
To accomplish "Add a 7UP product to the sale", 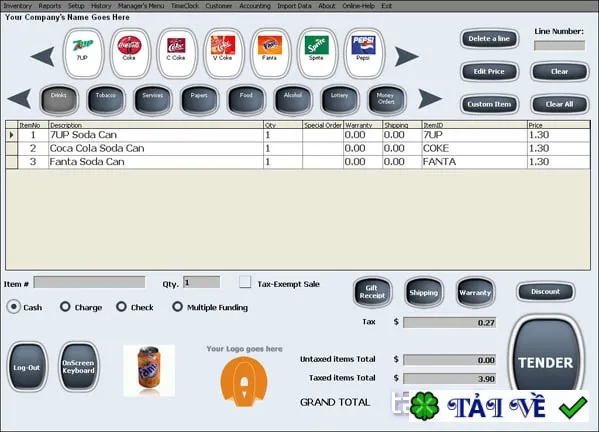I will pyautogui.click(x=83, y=53).
